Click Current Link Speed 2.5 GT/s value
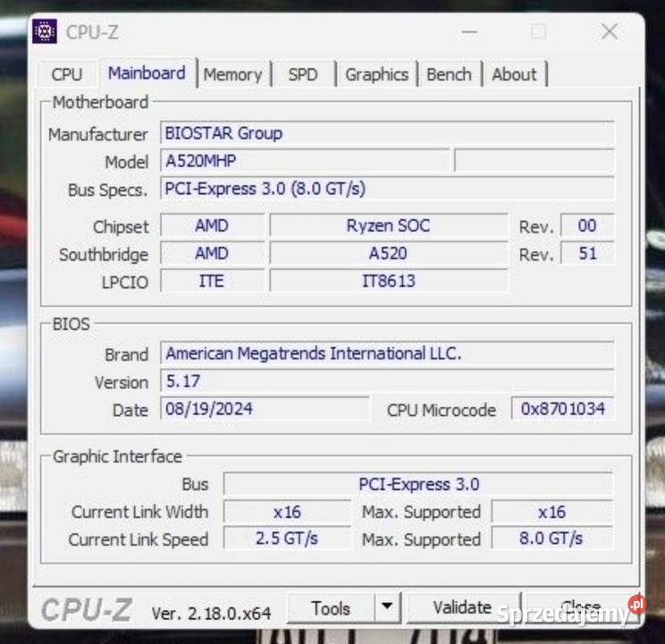The image size is (665, 644). (x=287, y=538)
